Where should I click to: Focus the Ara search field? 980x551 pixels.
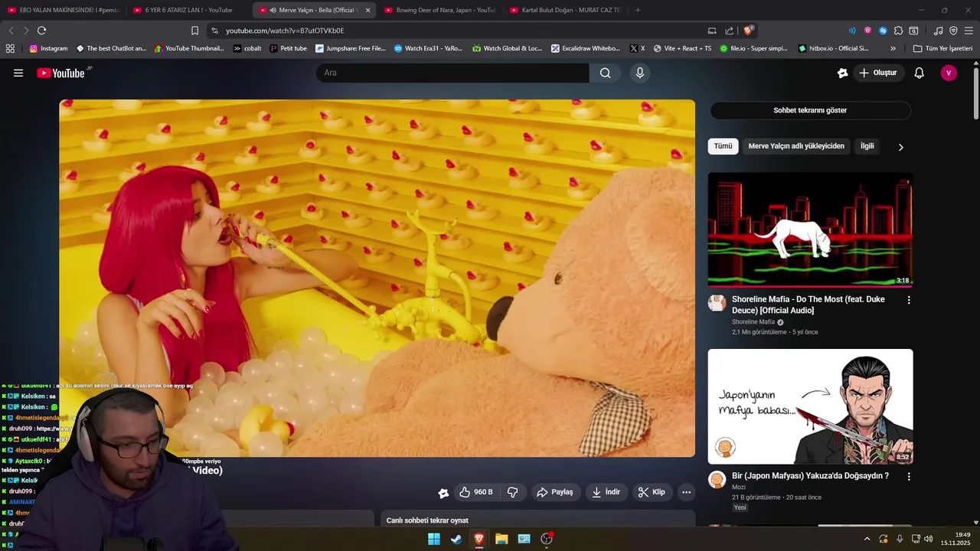click(452, 73)
